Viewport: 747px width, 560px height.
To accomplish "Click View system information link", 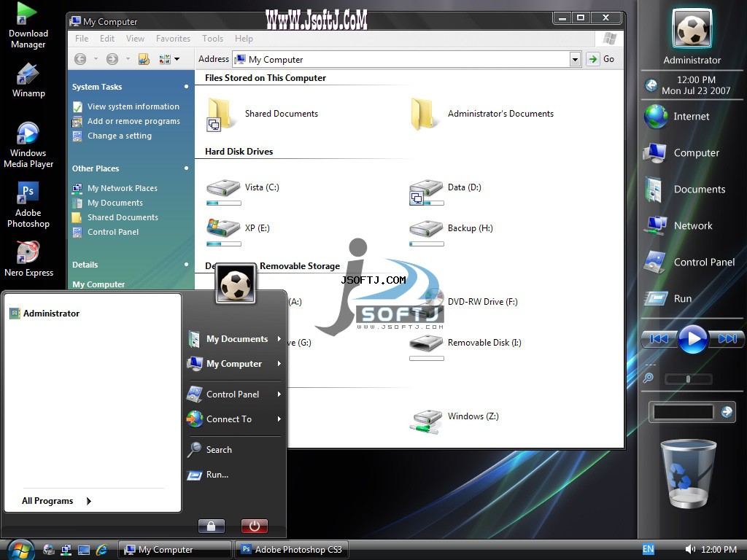I will (133, 106).
